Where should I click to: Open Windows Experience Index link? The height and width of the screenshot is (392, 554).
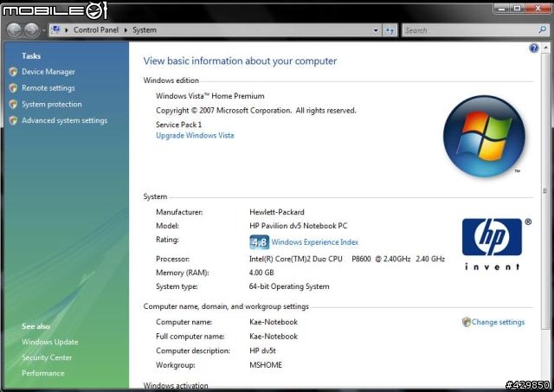pyautogui.click(x=315, y=242)
